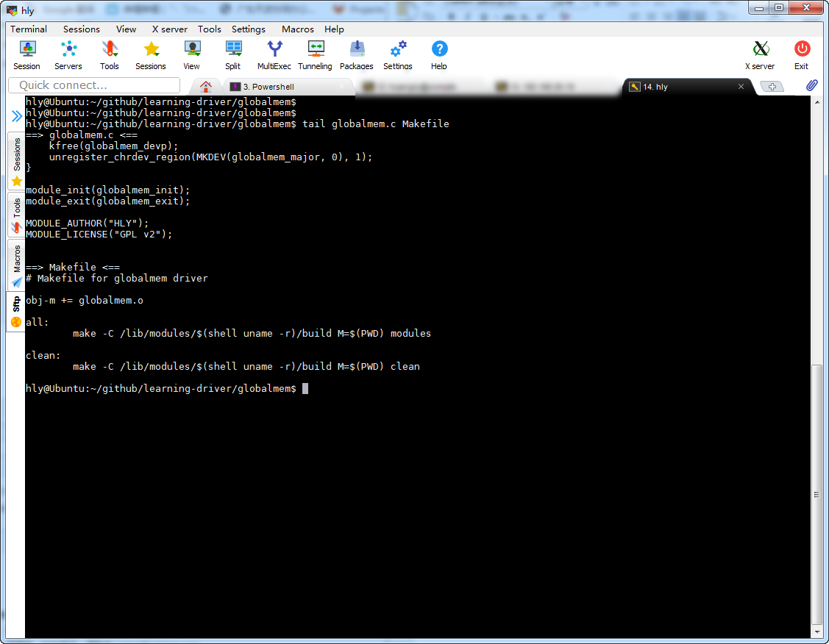Click the terminal vertical scrollbar thumb
The width and height of the screenshot is (829, 644).
click(816, 495)
